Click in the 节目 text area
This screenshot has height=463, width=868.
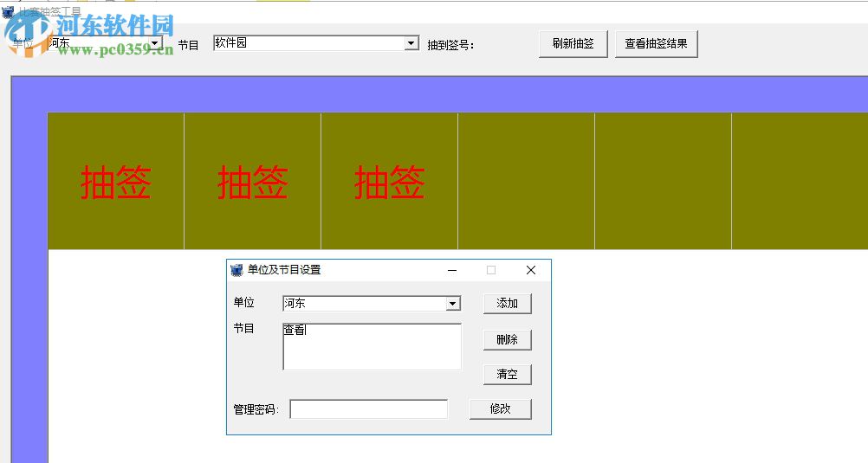coord(372,347)
